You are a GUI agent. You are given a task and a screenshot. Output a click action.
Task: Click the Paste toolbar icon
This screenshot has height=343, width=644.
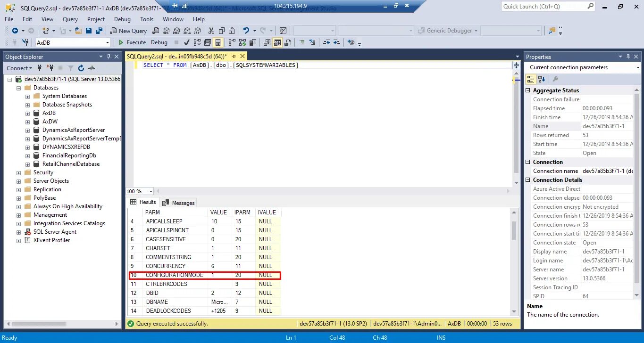(x=232, y=31)
